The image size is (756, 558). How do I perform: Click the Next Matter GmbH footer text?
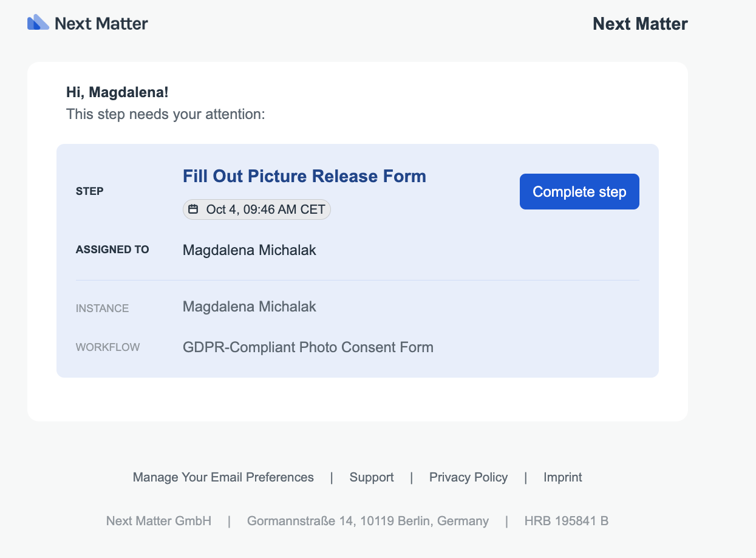158,521
